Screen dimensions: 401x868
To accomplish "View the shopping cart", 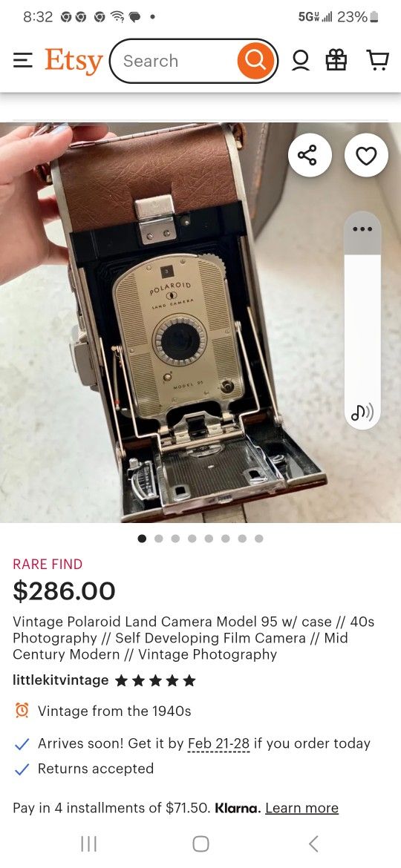I will point(378,61).
